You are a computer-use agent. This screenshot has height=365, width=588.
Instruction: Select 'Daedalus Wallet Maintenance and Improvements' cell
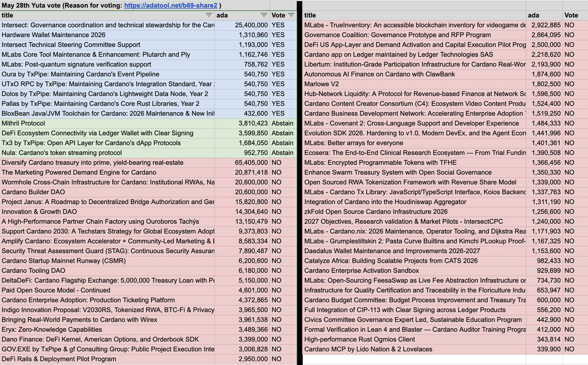(416, 251)
